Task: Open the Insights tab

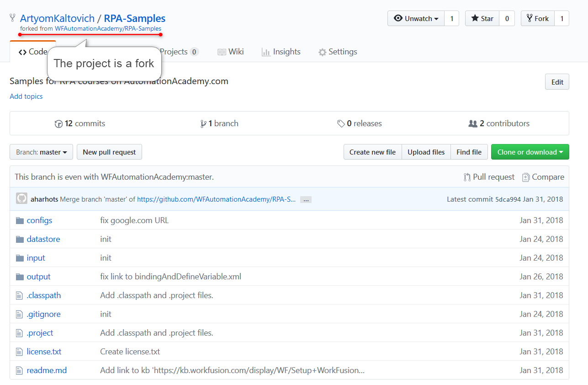Action: [281, 52]
